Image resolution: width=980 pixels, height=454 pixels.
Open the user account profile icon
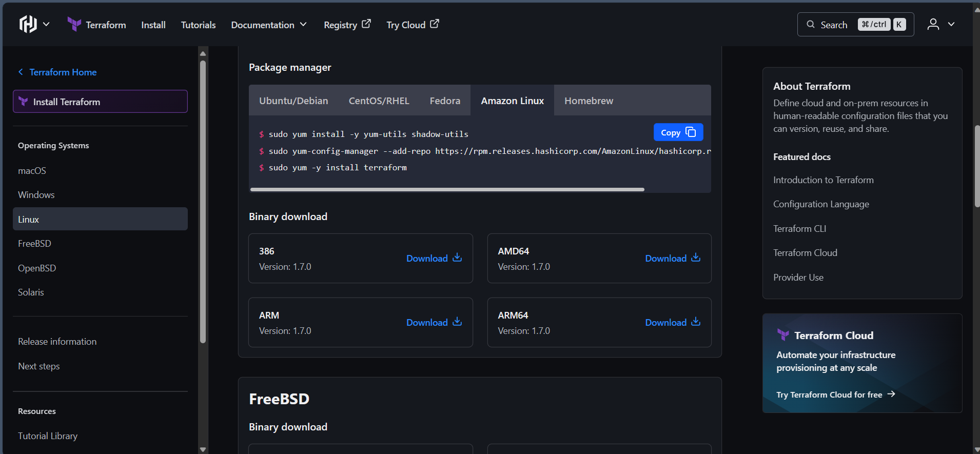click(x=933, y=24)
